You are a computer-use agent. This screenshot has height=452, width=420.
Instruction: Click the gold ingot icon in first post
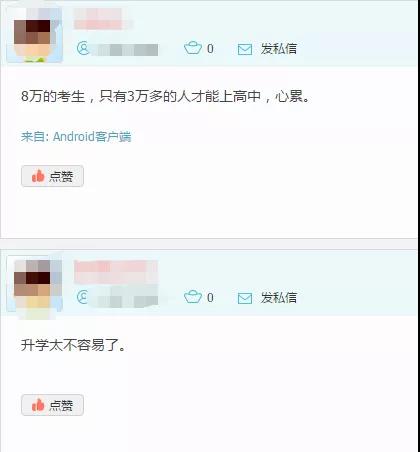point(193,48)
